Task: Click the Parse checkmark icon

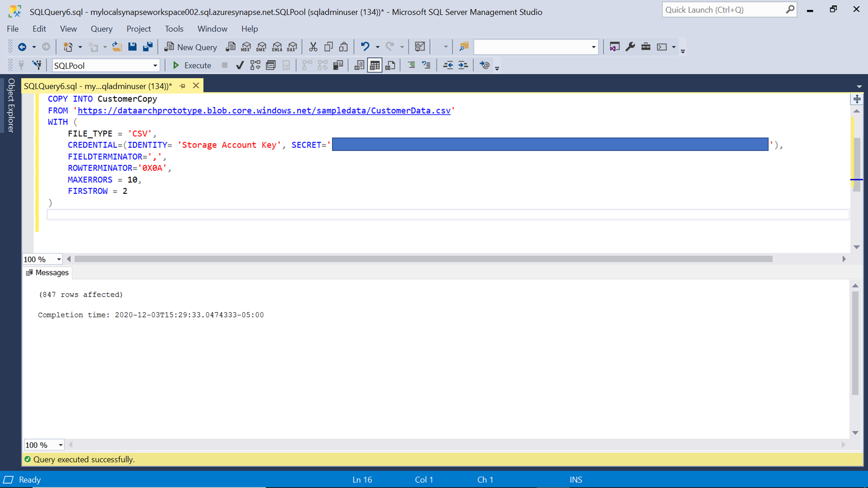Action: pos(240,66)
